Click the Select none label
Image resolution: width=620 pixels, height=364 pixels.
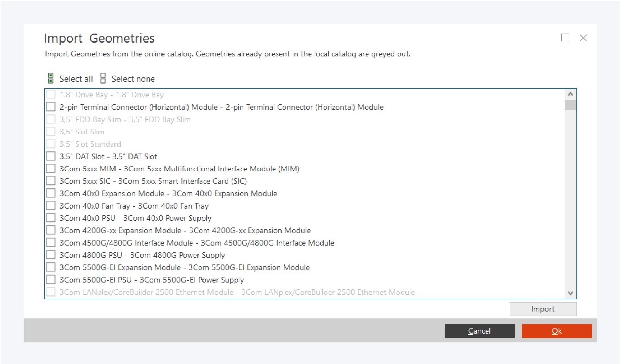(x=133, y=79)
